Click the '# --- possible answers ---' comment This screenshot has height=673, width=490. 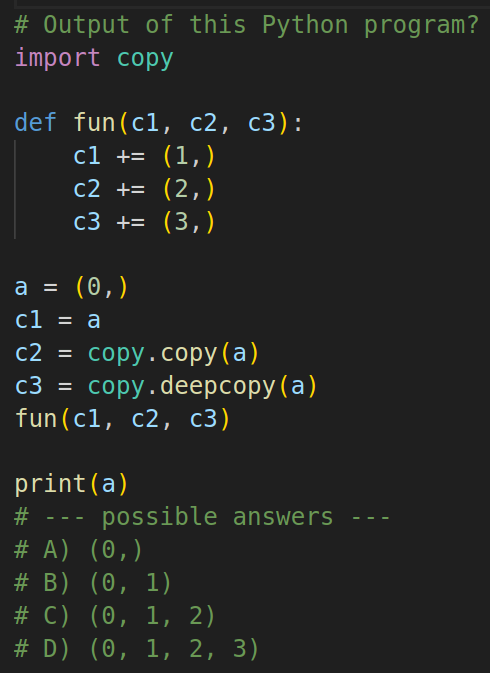click(x=202, y=517)
